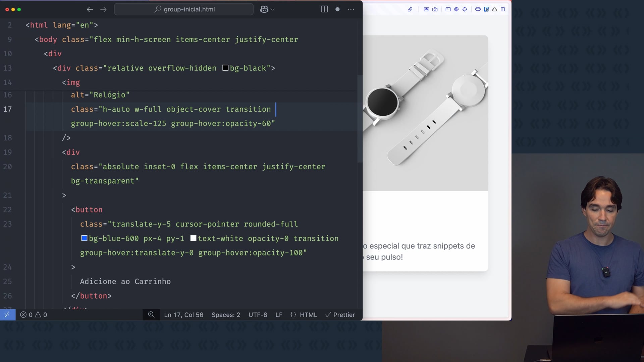Click the screenshot camera icon
This screenshot has width=644, height=362.
pos(435,9)
